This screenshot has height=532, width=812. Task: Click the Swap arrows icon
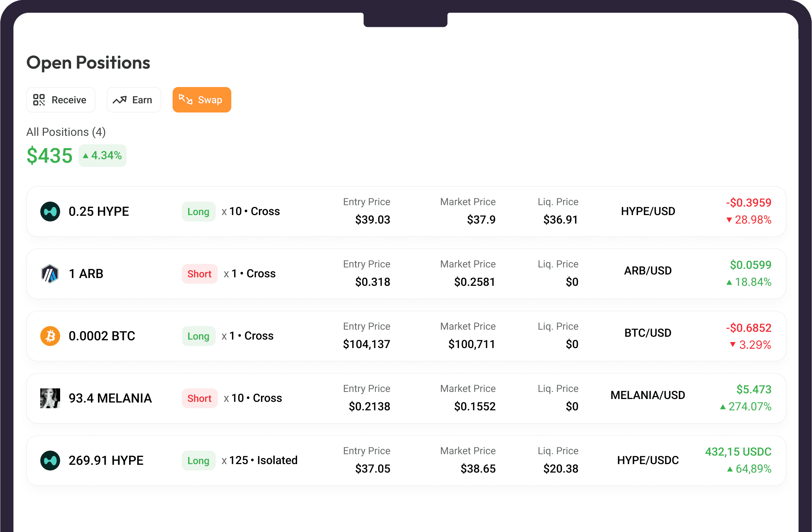point(186,100)
